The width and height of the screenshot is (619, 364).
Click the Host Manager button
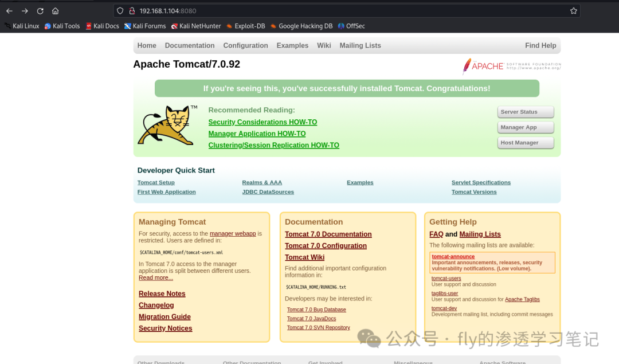pyautogui.click(x=526, y=143)
